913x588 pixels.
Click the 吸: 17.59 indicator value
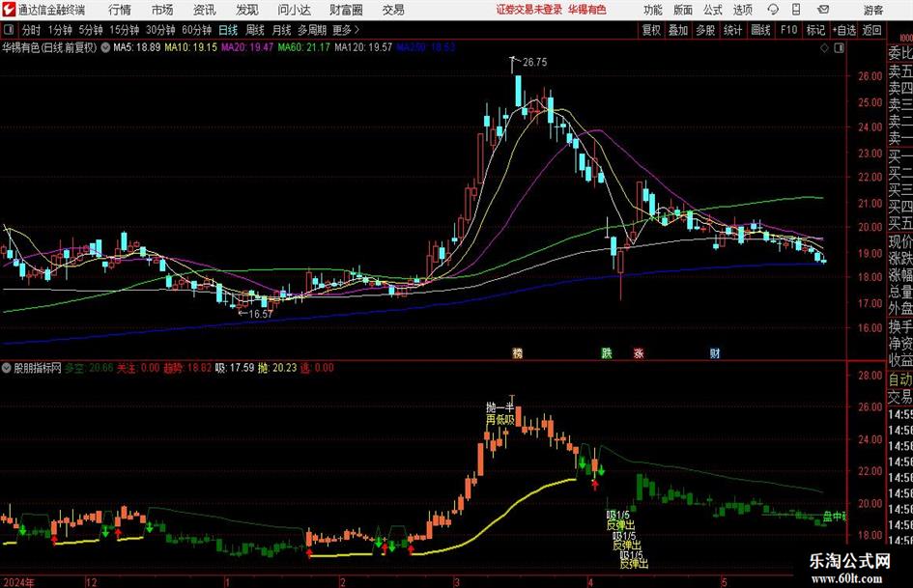235,368
